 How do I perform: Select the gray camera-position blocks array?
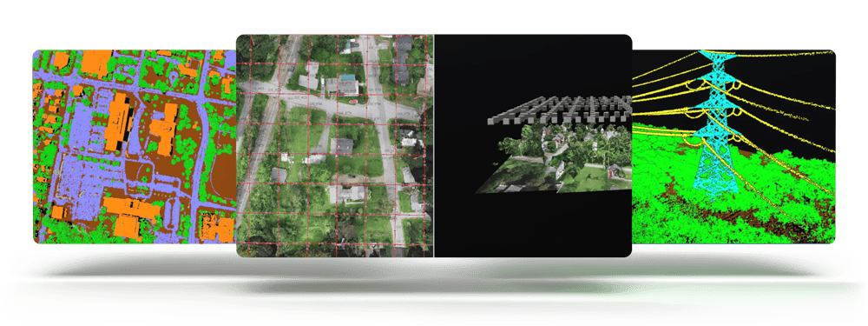pyautogui.click(x=559, y=109)
